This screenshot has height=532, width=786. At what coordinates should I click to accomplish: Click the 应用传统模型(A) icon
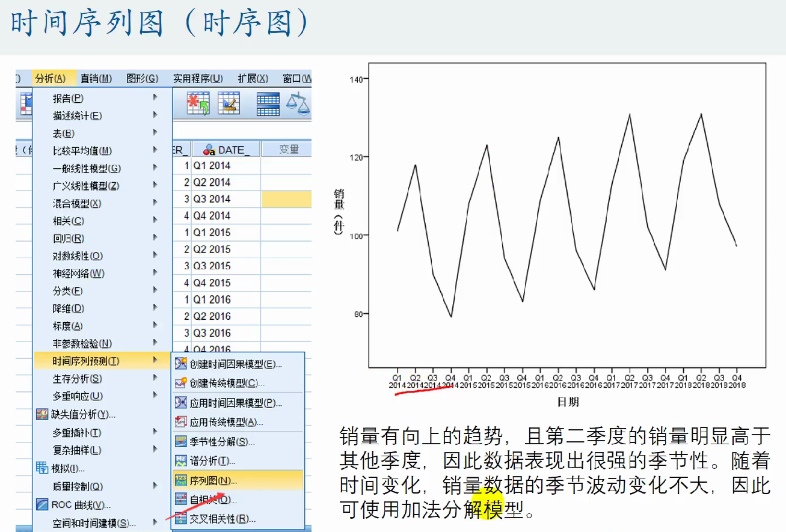click(x=181, y=422)
